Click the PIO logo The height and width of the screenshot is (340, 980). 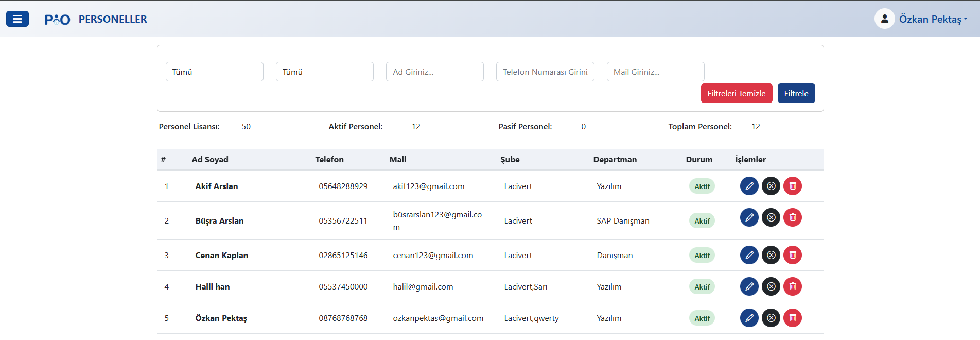tap(57, 20)
